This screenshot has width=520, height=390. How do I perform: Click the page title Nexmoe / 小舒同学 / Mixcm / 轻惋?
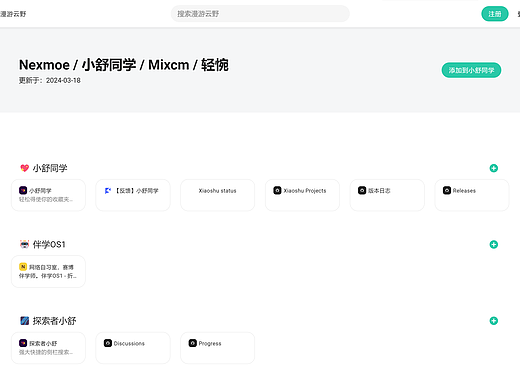124,65
